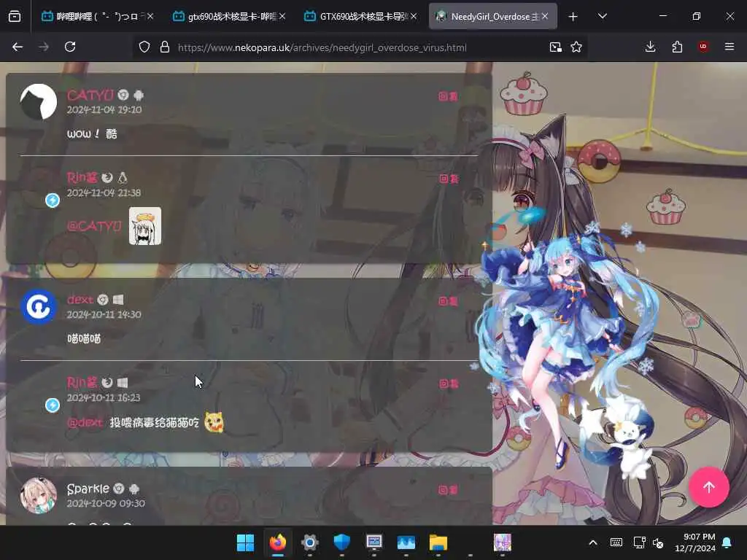This screenshot has width=747, height=560.
Task: Open the Firefox downloads panel
Action: (x=650, y=47)
